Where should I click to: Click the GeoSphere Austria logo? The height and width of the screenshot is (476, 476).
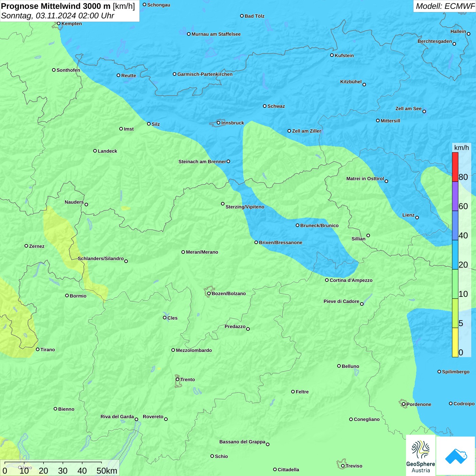point(421,456)
